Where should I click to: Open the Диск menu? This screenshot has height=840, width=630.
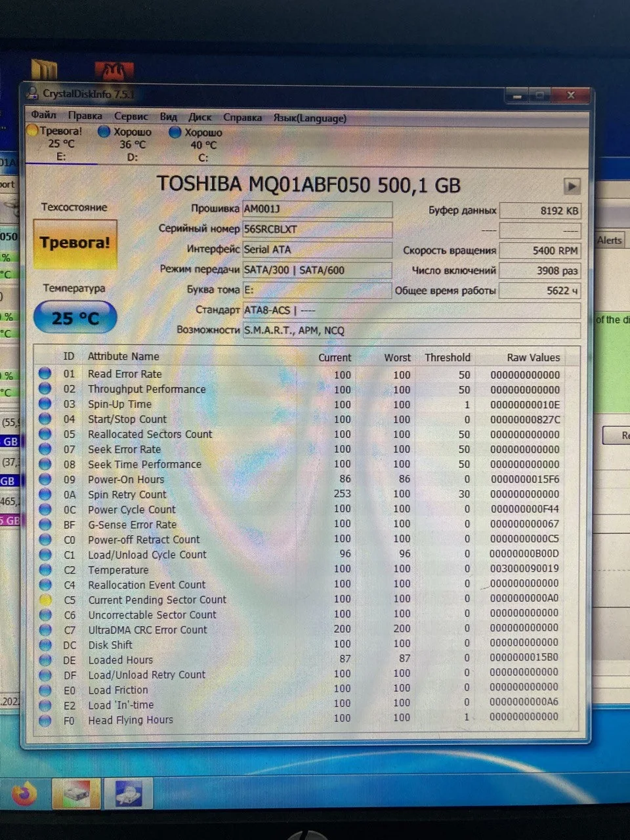click(199, 117)
